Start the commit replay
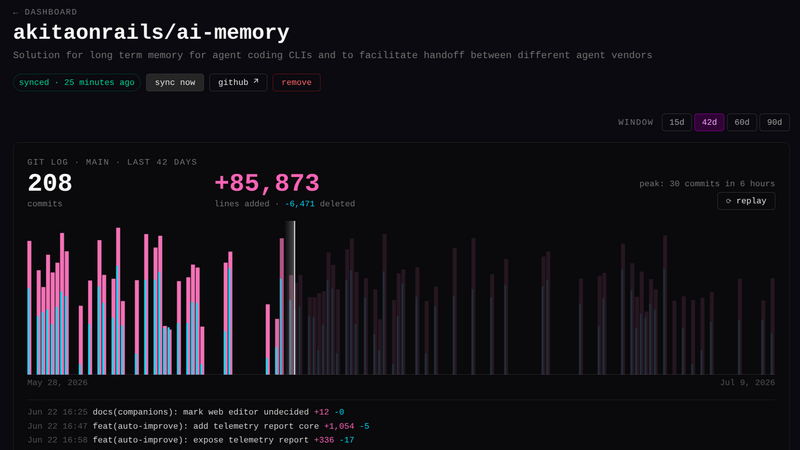Screen dimensions: 800x450 [746, 201]
